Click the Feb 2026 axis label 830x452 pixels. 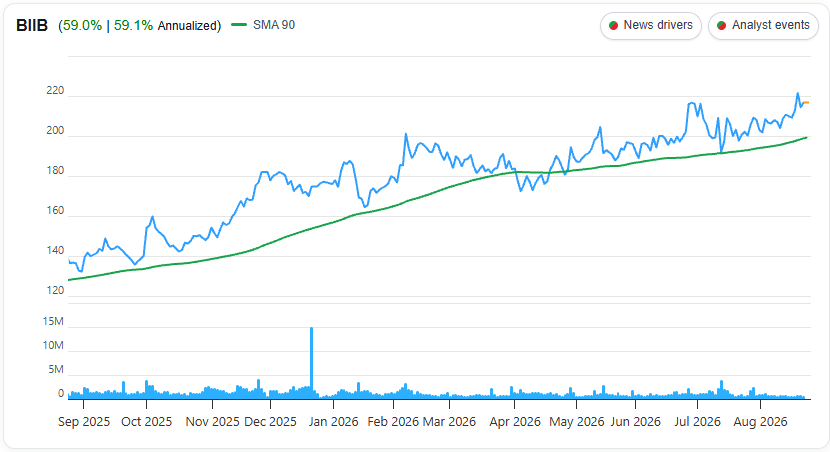click(393, 422)
